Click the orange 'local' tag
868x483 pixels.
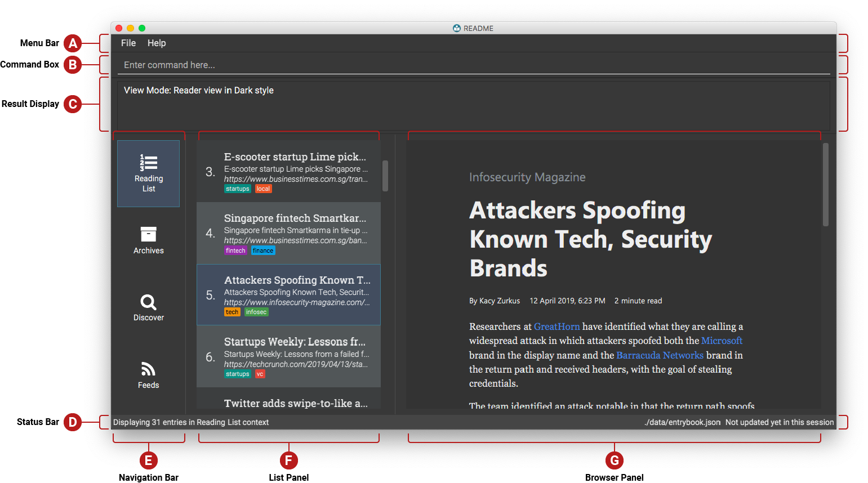click(263, 189)
